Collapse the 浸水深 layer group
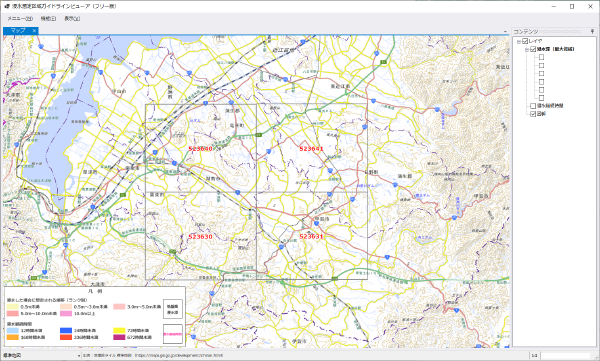Viewport: 600px width, 361px height. [527, 49]
